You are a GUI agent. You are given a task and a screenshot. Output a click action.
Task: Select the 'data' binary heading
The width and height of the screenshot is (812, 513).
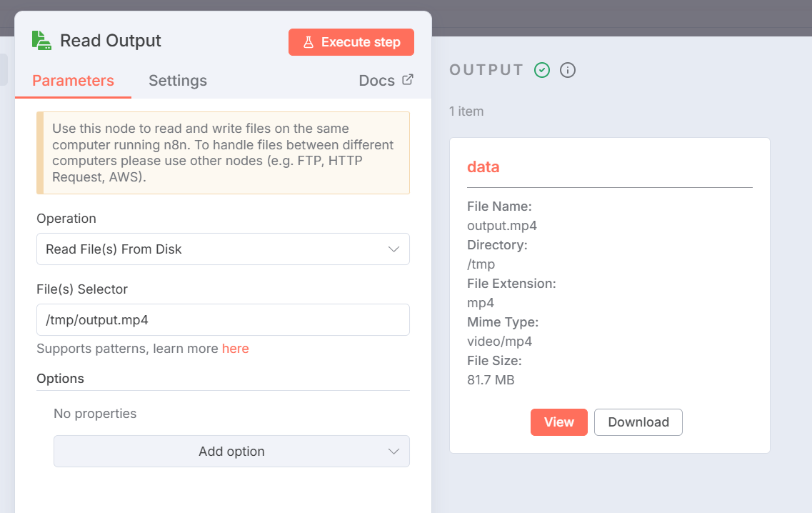pos(483,167)
